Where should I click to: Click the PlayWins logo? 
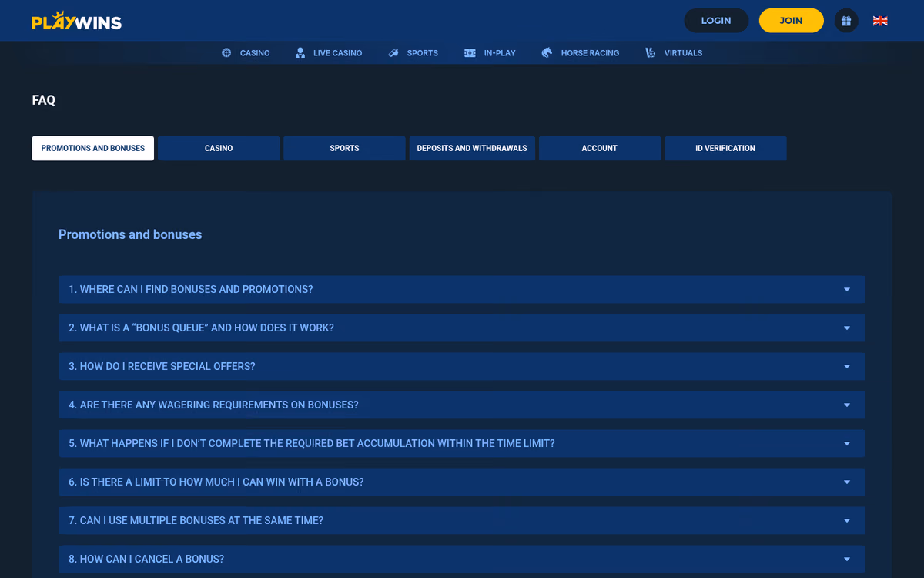click(77, 21)
